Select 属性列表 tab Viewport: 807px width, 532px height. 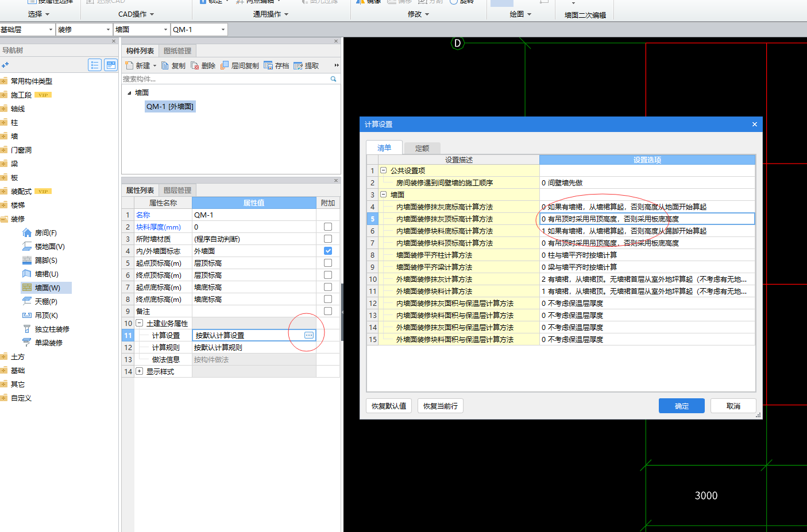[140, 191]
